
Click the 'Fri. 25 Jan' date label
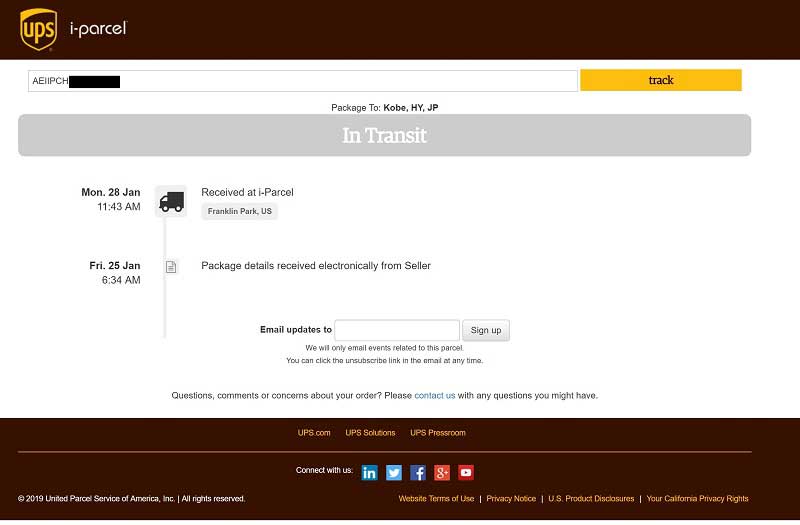click(115, 266)
